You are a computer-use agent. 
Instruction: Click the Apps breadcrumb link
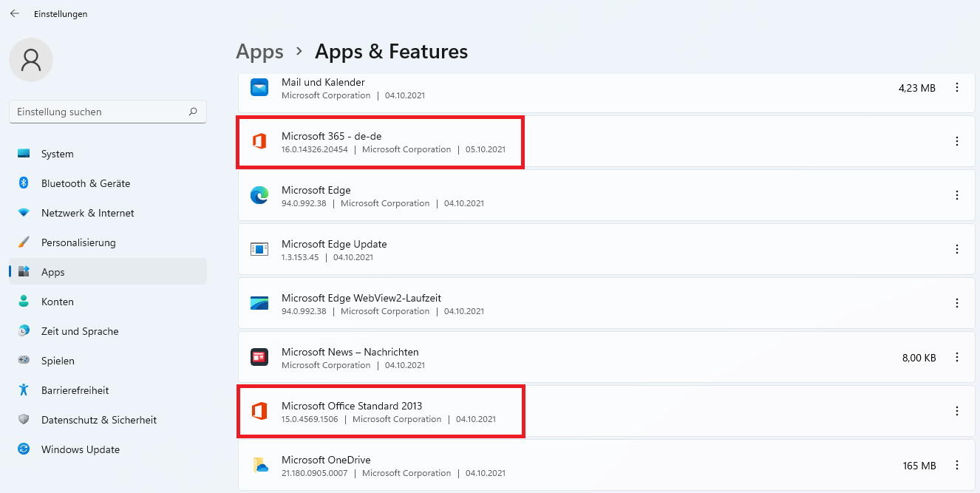pyautogui.click(x=259, y=52)
